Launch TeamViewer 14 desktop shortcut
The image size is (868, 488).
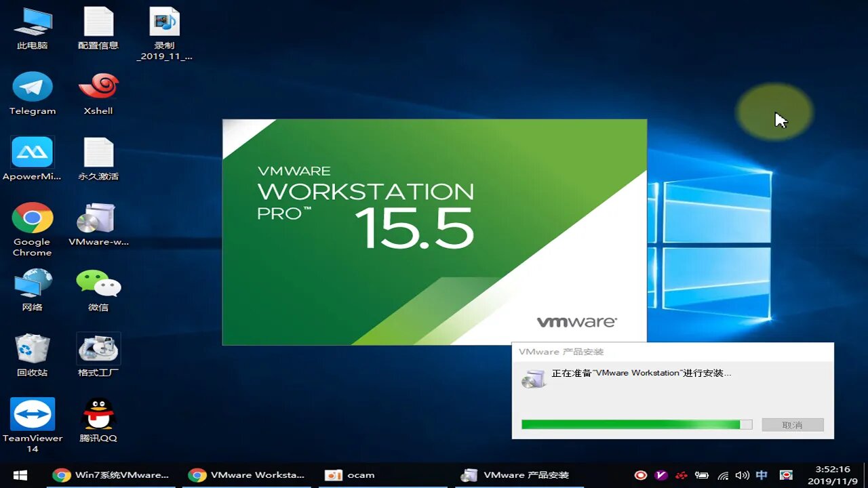(x=32, y=425)
